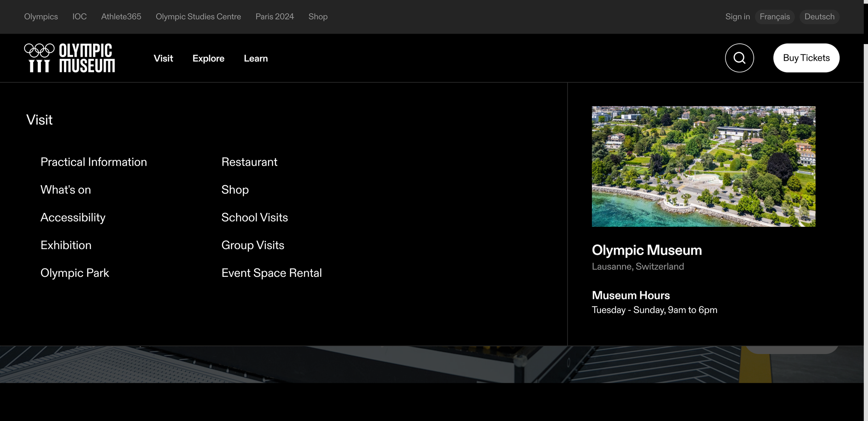Open the Olympic Studies Centre link

198,17
